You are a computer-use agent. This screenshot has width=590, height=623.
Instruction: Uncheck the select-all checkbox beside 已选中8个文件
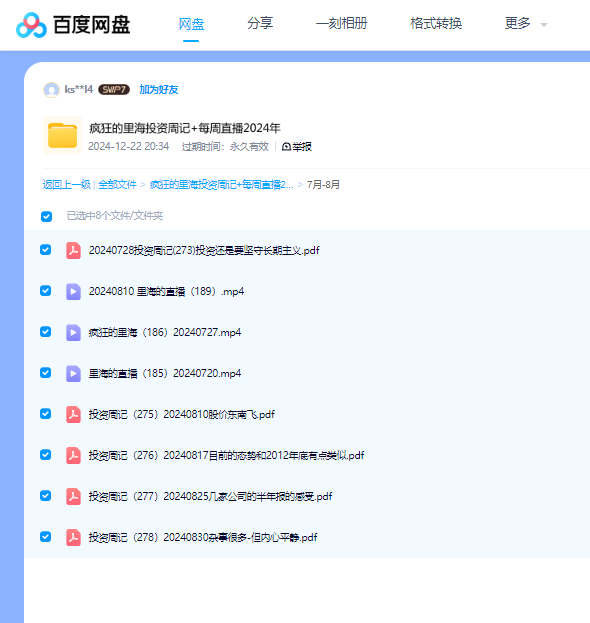(x=46, y=217)
